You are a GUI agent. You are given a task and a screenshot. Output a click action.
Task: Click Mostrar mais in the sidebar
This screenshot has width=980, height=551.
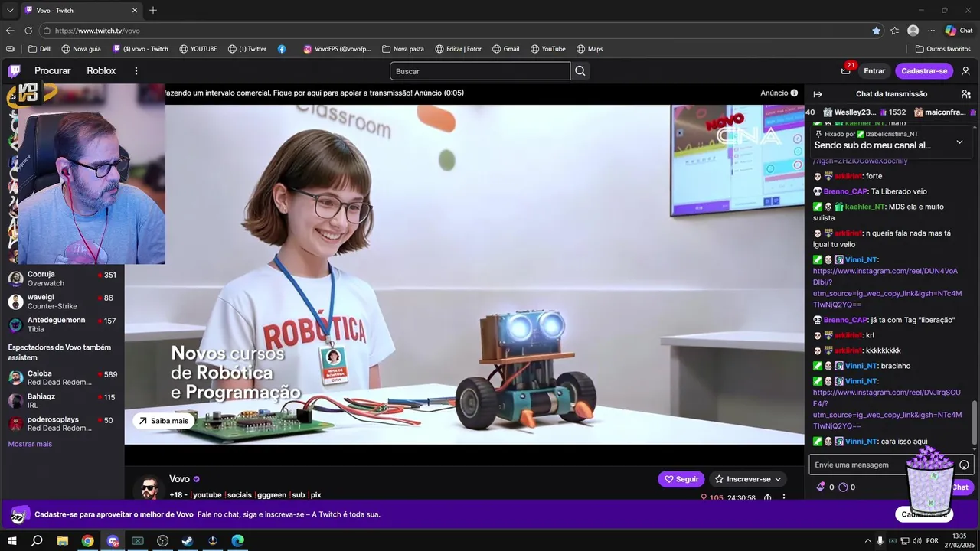[30, 444]
